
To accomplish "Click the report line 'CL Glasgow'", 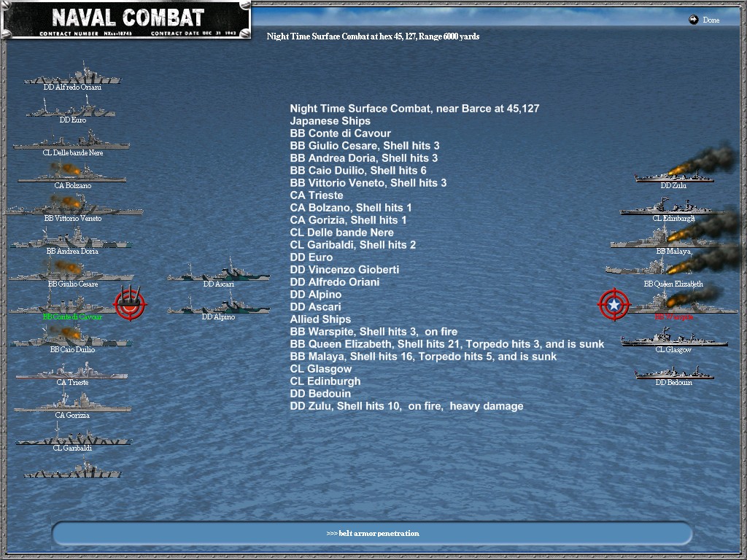I will click(321, 368).
